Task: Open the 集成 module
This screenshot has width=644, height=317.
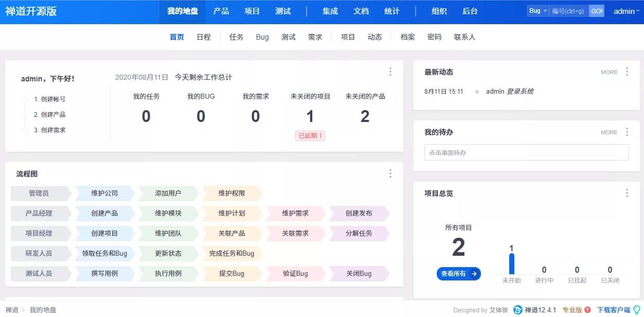Action: (330, 11)
